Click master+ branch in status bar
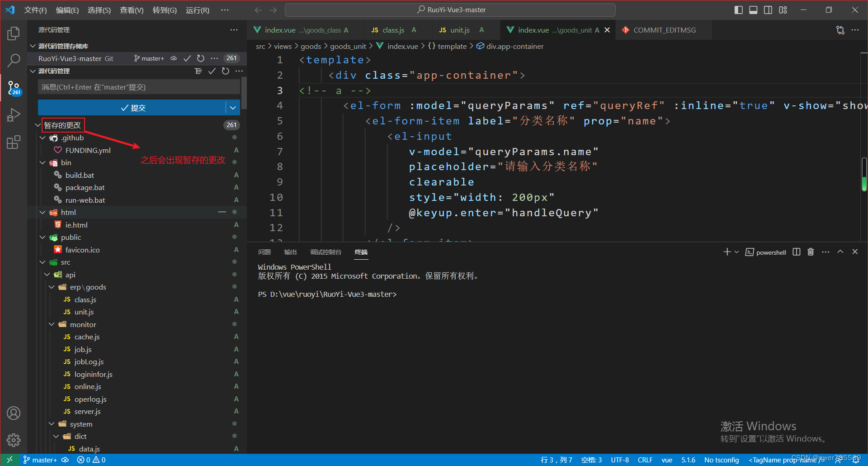Image resolution: width=868 pixels, height=466 pixels. click(40, 460)
